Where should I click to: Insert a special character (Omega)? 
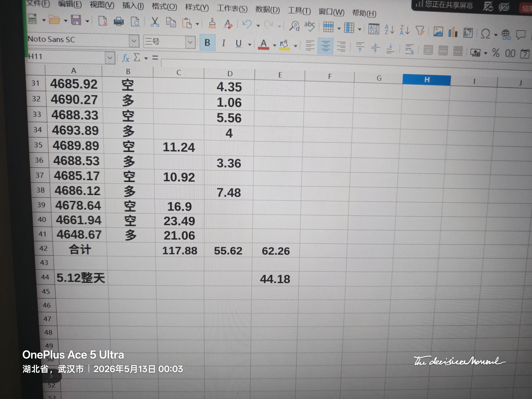click(x=485, y=34)
